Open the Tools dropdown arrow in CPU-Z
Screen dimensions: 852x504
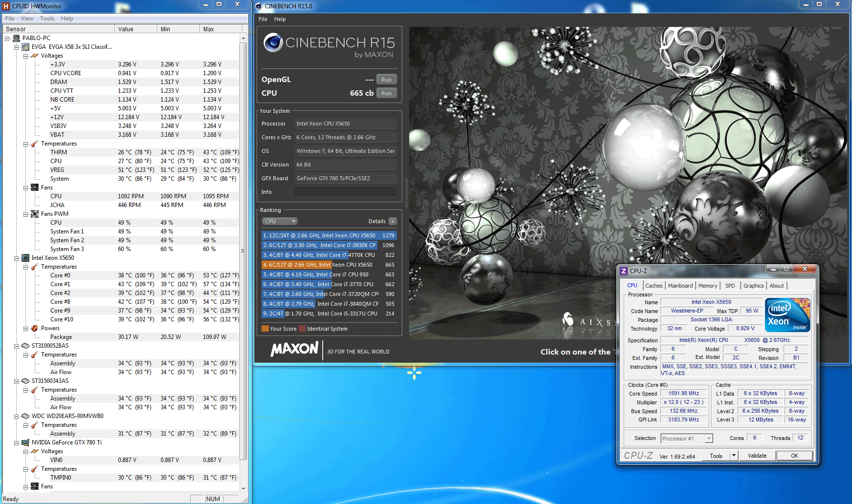[x=733, y=456]
